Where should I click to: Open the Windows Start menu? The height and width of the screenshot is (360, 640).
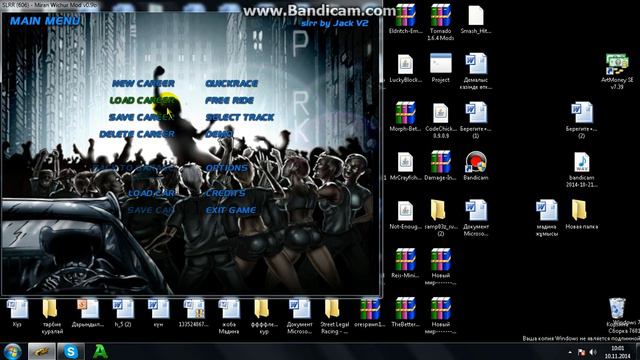coord(12,352)
